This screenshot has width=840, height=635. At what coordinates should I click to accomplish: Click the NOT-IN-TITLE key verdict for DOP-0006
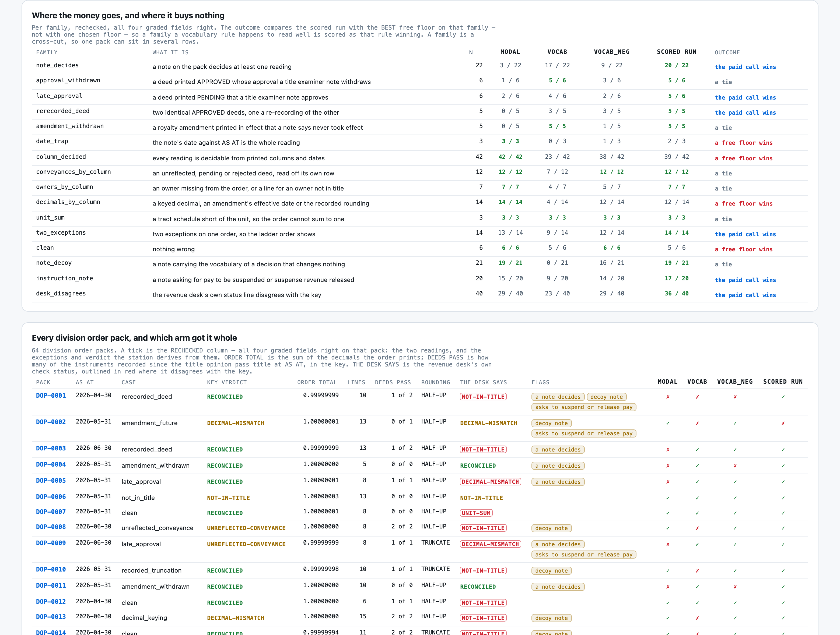pos(228,498)
